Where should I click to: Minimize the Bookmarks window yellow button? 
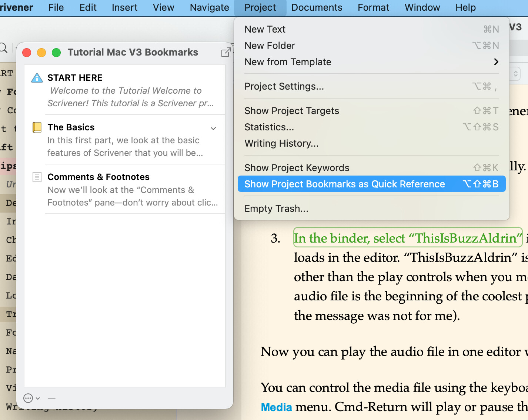click(x=41, y=53)
